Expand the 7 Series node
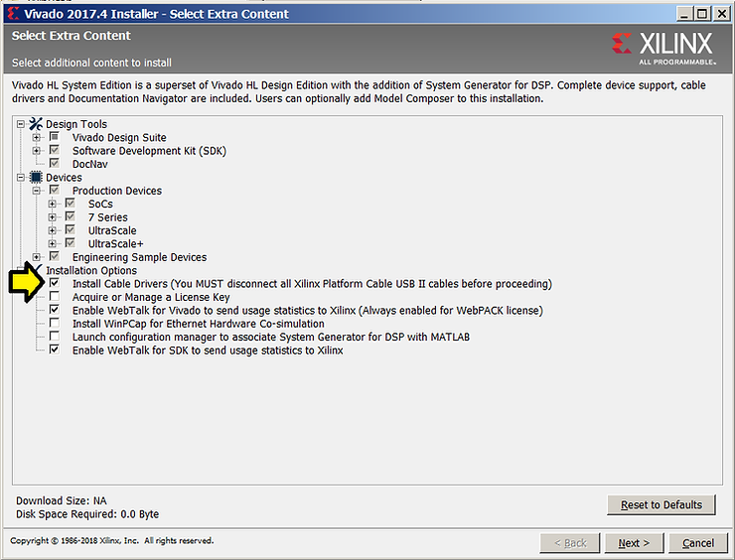This screenshot has width=735, height=560. point(52,217)
